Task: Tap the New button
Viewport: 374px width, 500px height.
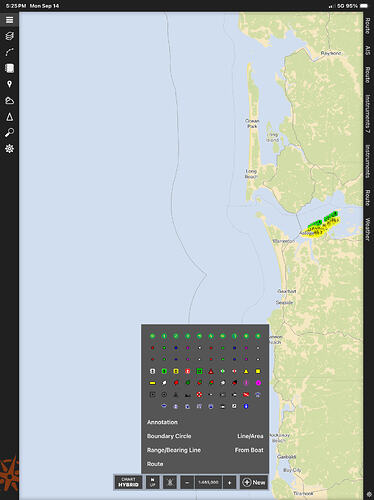Action: (254, 482)
